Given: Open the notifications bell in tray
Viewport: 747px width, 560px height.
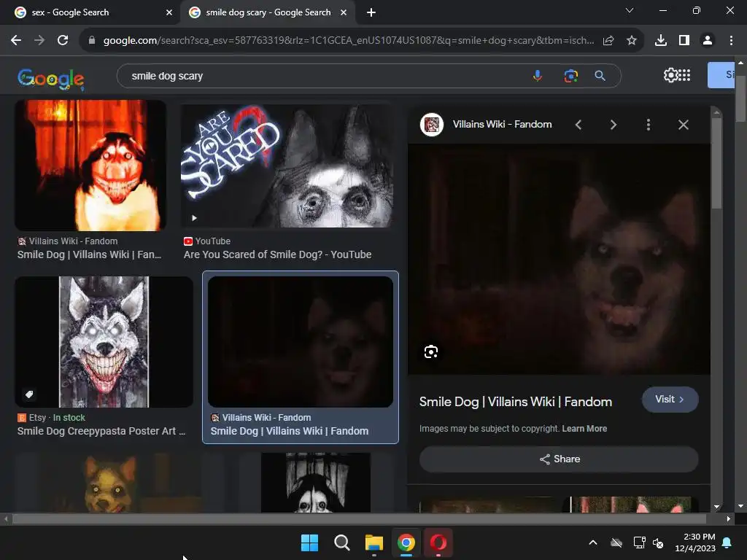Looking at the screenshot, I should tap(727, 542).
